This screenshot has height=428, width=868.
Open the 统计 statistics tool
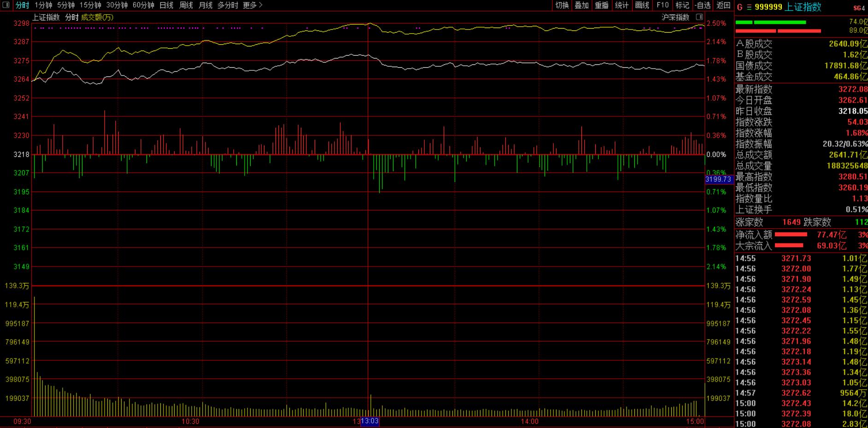[622, 5]
